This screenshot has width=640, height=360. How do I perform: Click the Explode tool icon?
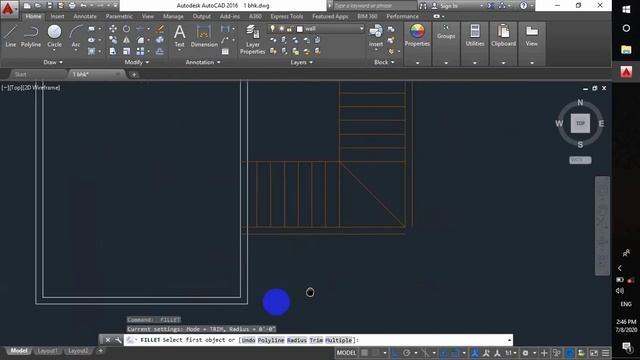[x=160, y=40]
